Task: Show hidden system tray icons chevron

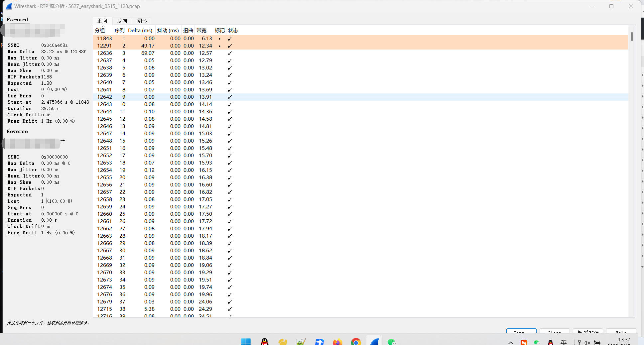Action: coord(511,342)
